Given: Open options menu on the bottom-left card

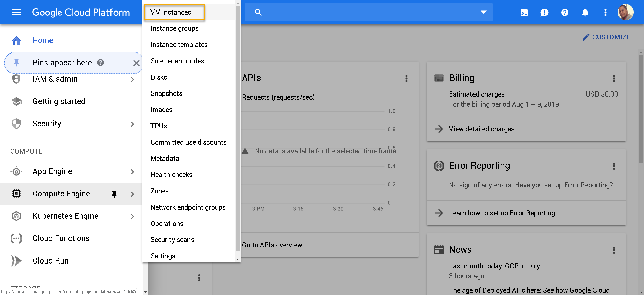Looking at the screenshot, I should [199, 278].
